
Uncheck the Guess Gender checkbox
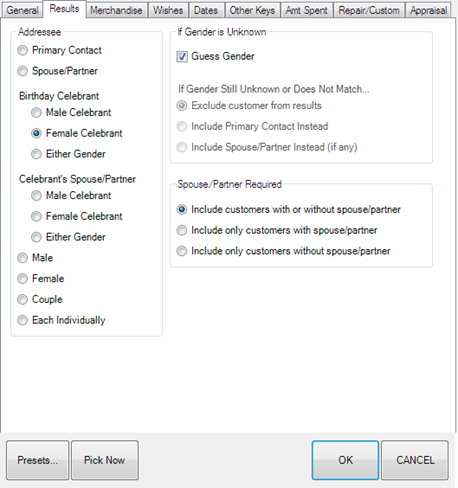coord(182,56)
